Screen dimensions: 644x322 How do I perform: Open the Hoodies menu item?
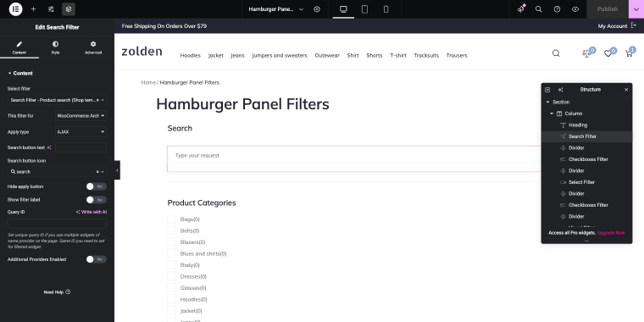pos(190,55)
